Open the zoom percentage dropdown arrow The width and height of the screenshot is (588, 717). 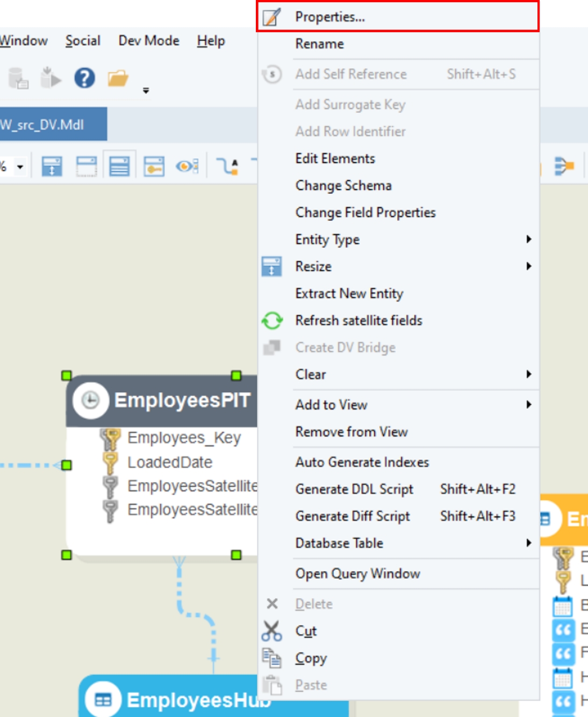point(20,167)
